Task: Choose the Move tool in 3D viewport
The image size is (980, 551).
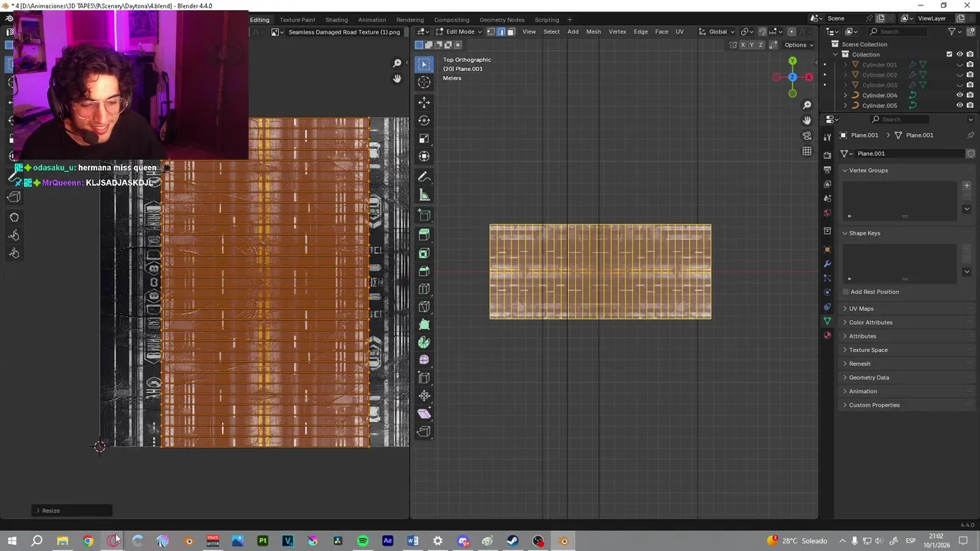Action: point(424,102)
